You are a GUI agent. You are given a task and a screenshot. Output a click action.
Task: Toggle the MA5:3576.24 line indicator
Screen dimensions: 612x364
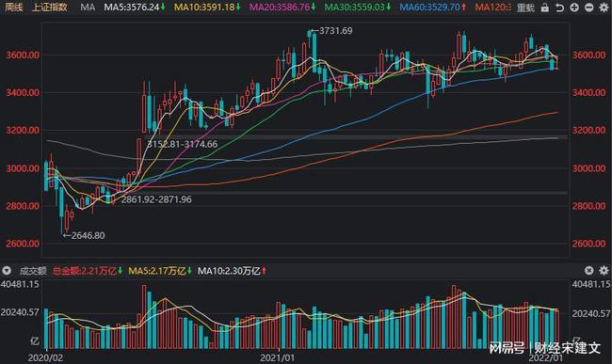point(135,7)
